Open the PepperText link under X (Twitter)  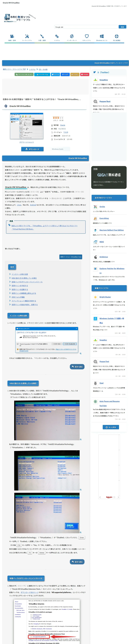point(105,102)
